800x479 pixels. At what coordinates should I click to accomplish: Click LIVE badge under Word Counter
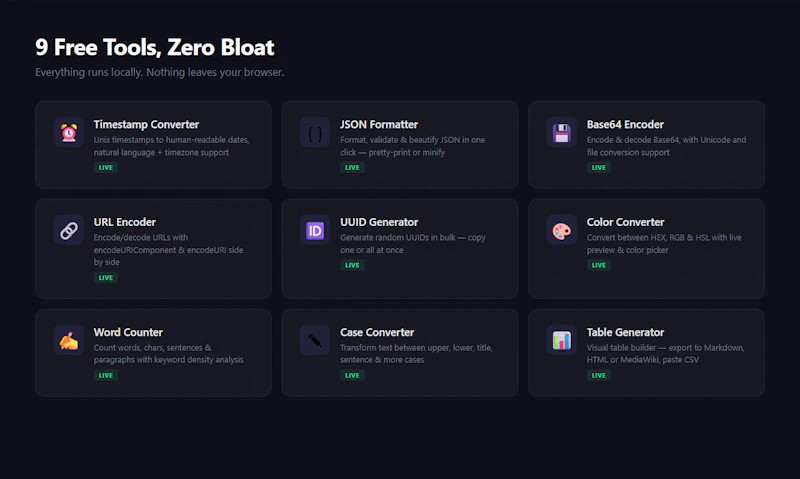(106, 375)
